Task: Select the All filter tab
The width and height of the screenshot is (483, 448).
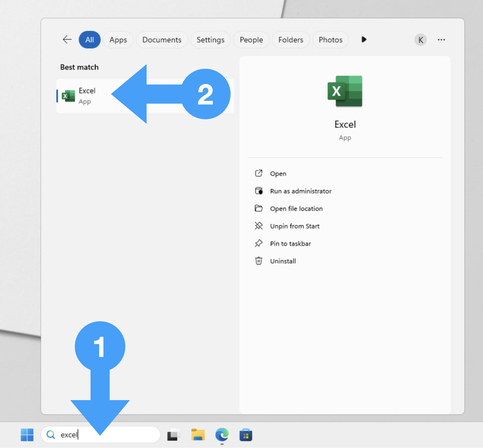Action: click(x=89, y=40)
